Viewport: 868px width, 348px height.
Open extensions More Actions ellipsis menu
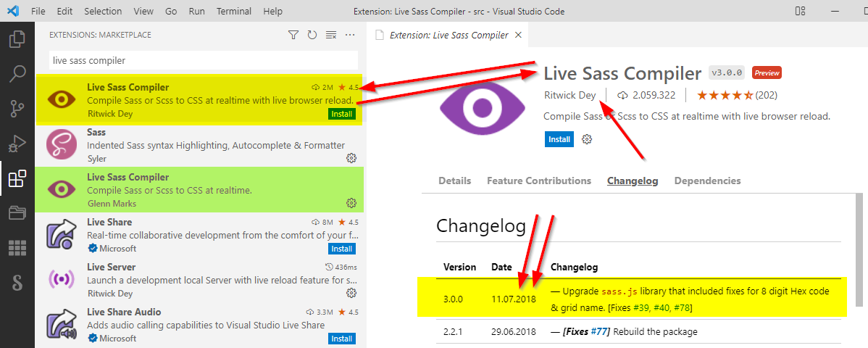pyautogui.click(x=350, y=35)
